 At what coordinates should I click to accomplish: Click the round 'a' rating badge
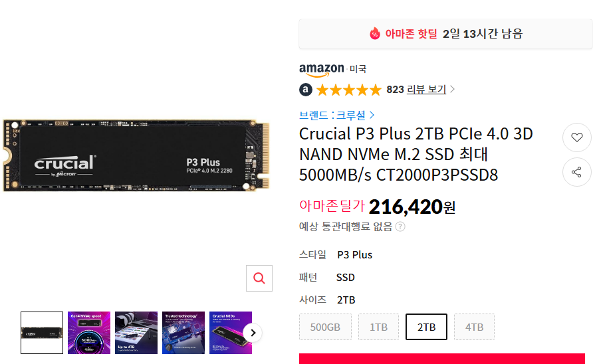point(306,90)
